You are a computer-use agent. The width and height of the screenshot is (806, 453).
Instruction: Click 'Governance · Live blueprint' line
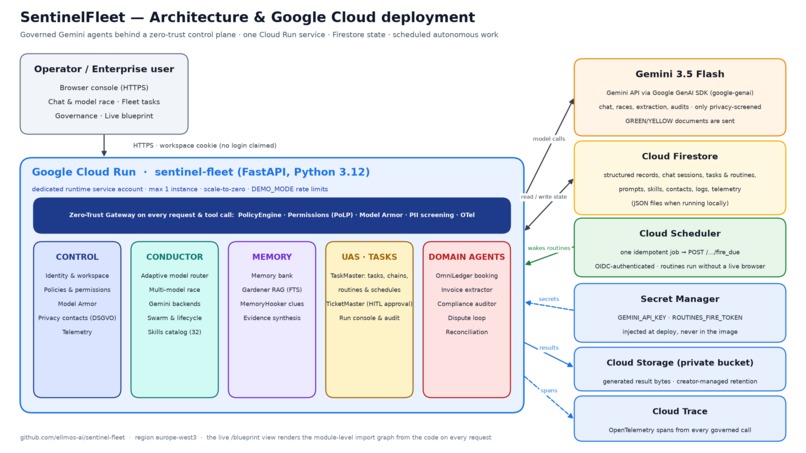point(104,116)
